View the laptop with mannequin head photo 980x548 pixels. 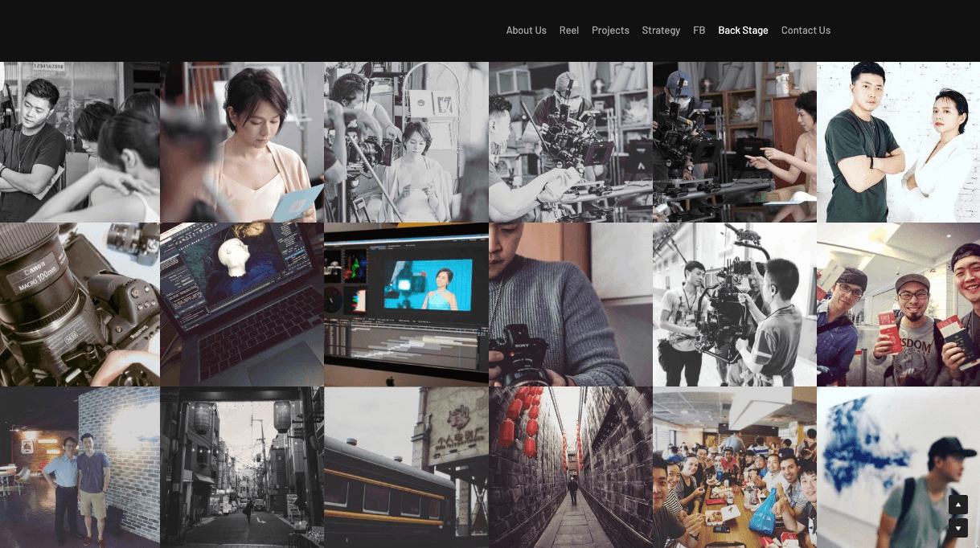[x=242, y=305]
